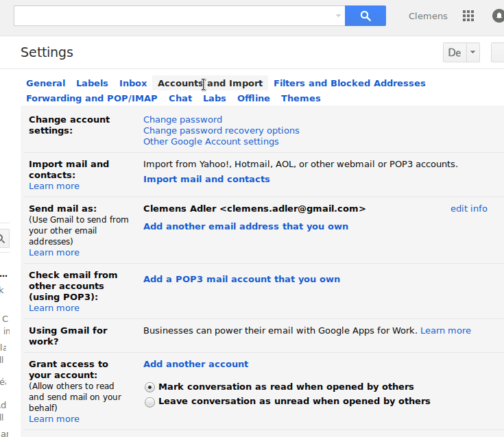The image size is (504, 437).
Task: Click the partially visible sidebar search icon
Action: pos(2,238)
